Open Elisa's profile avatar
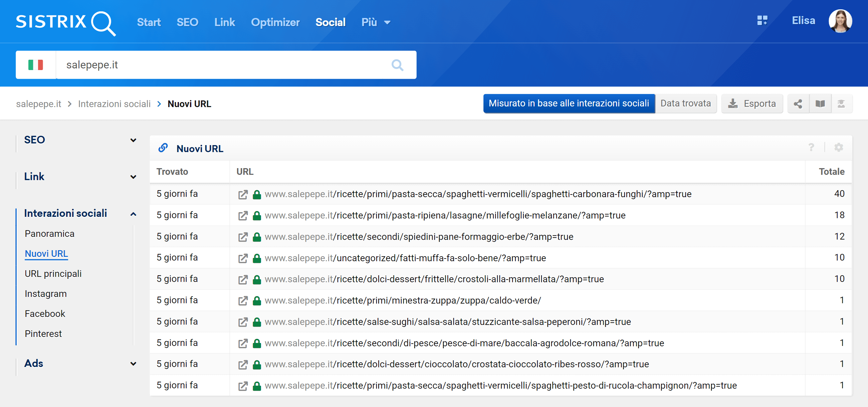Viewport: 868px width, 407px height. (840, 21)
